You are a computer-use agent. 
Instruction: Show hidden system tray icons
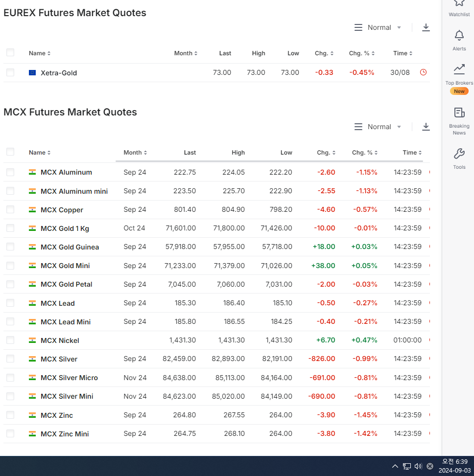coord(395,466)
